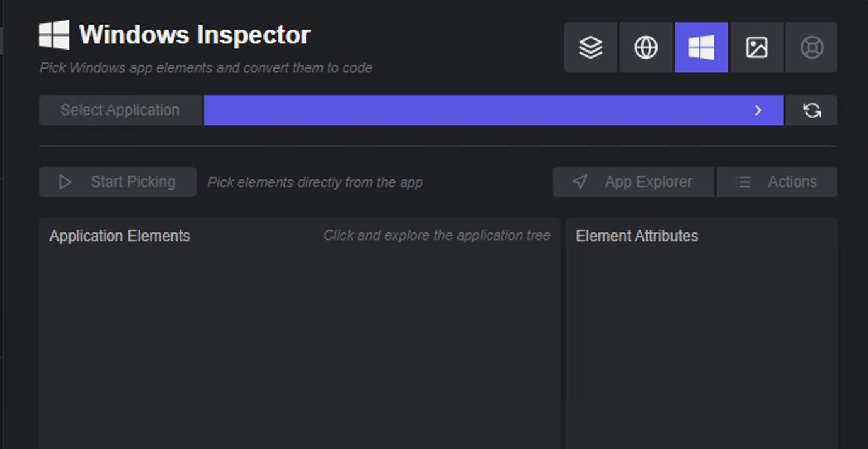Viewport: 868px width, 449px height.
Task: Click the lifebuoy help icon
Action: (812, 47)
